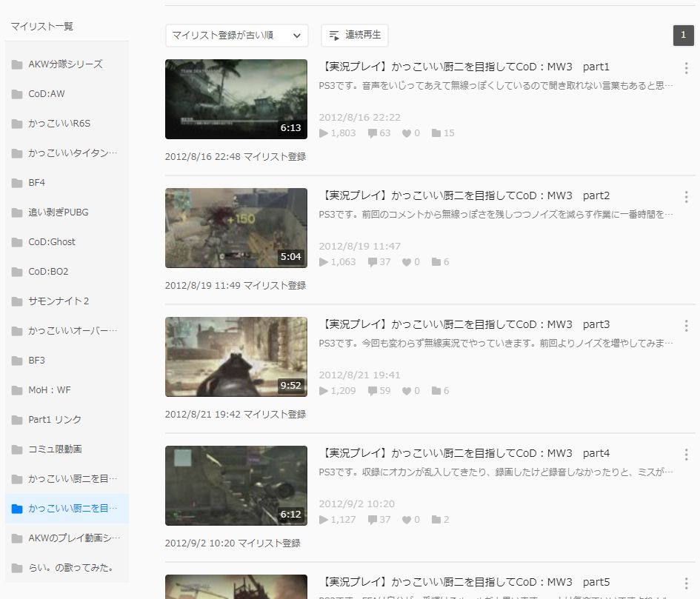Click the play count icon showing 1,063

coord(324,262)
